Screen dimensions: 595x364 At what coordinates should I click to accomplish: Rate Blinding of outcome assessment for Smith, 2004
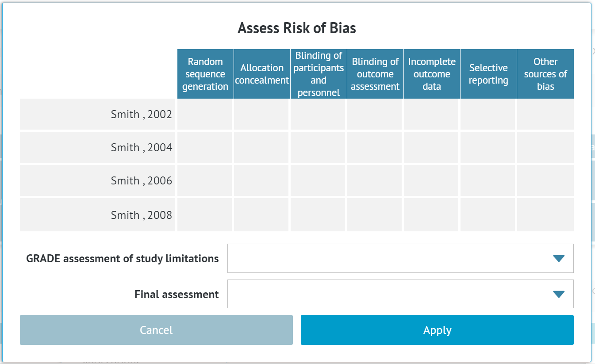374,147
